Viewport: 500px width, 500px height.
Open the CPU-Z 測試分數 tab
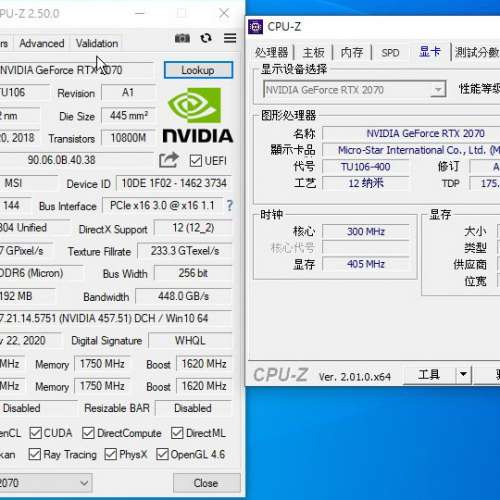coord(477,53)
